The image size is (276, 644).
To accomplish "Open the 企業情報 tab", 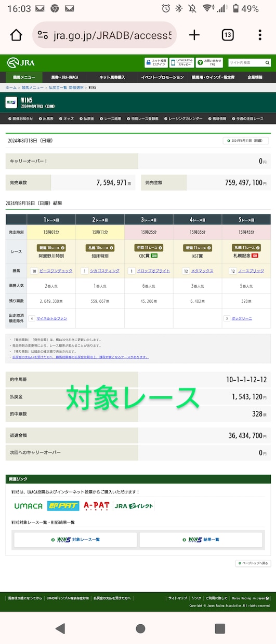I will coord(255,77).
